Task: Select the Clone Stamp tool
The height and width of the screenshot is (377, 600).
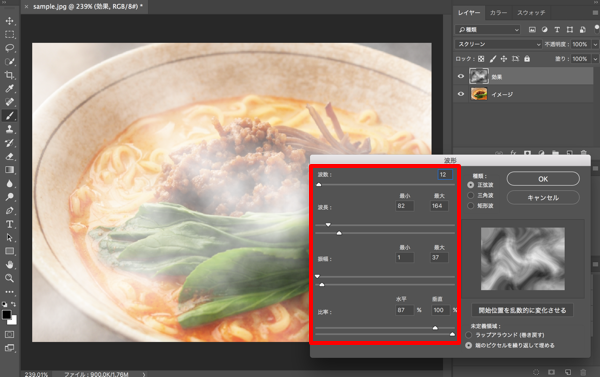Action: point(10,129)
